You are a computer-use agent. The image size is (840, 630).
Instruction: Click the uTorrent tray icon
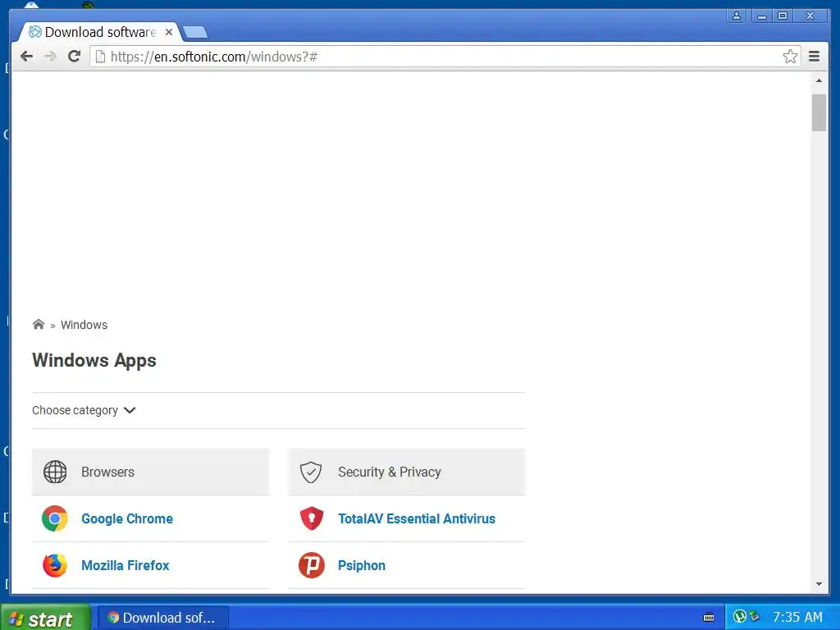point(740,617)
